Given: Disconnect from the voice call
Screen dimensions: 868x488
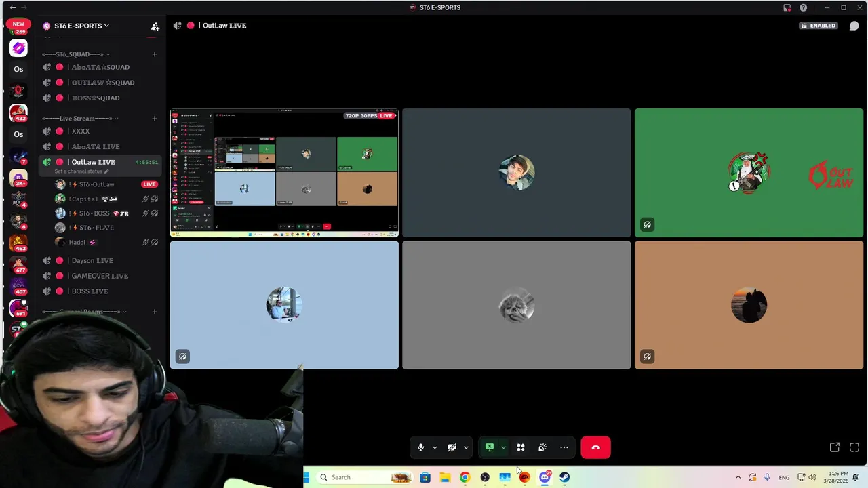Looking at the screenshot, I should tap(595, 447).
